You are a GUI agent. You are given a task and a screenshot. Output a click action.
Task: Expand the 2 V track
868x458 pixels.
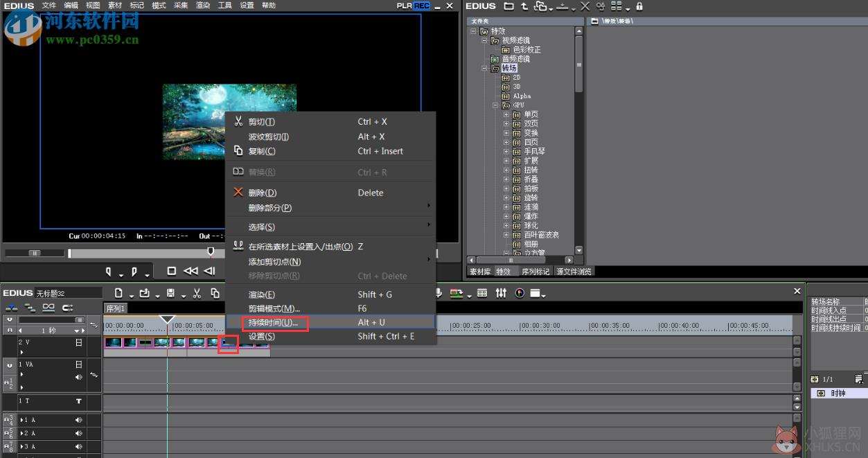21,352
